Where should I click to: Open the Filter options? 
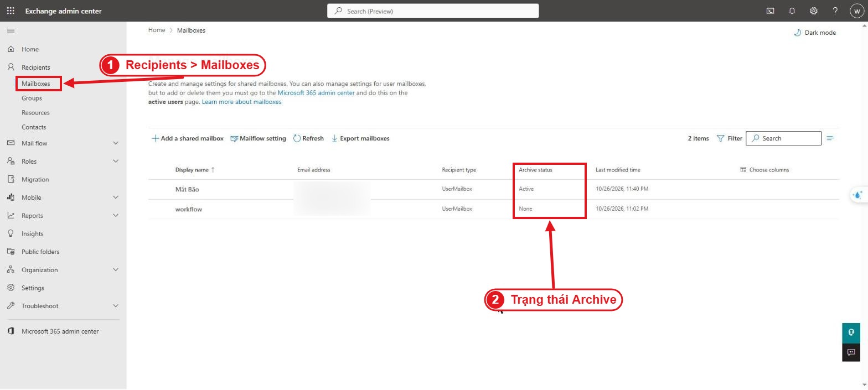coord(730,138)
